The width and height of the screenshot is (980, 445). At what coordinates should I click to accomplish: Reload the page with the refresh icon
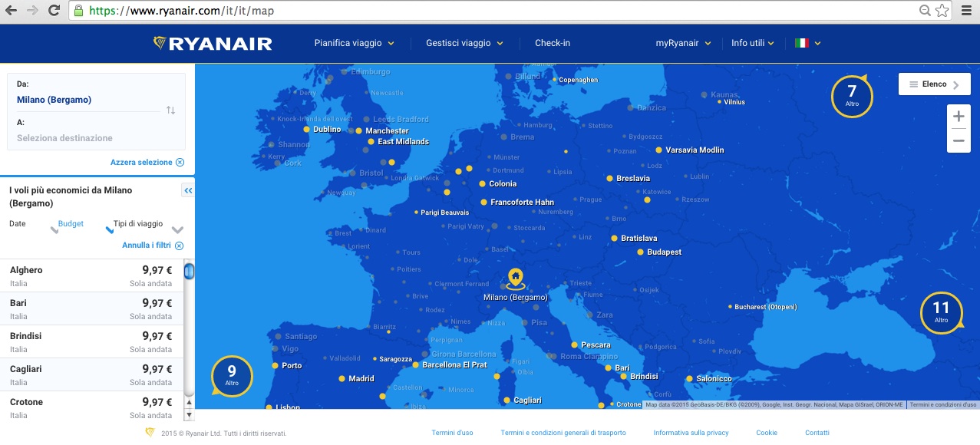(x=54, y=11)
